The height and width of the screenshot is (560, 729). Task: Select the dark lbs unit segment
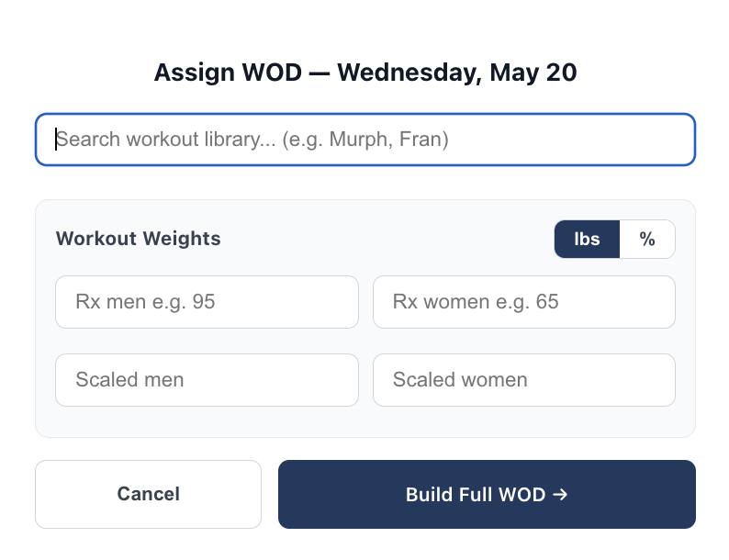click(587, 239)
